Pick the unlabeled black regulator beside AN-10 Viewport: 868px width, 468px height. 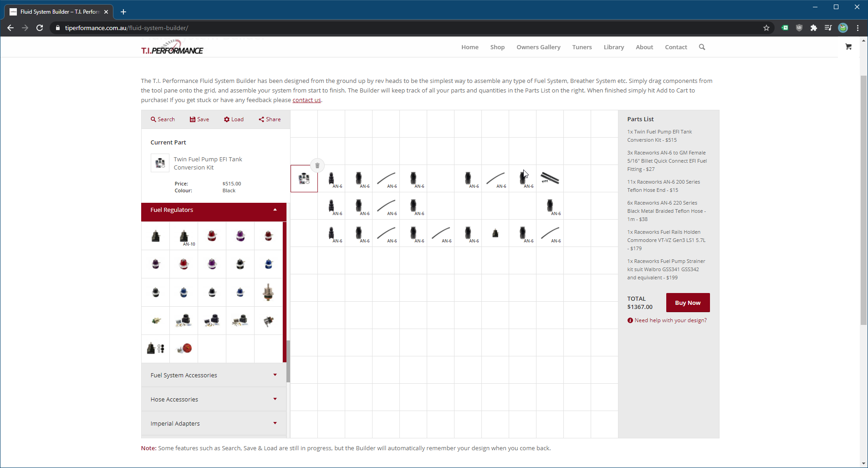click(156, 236)
